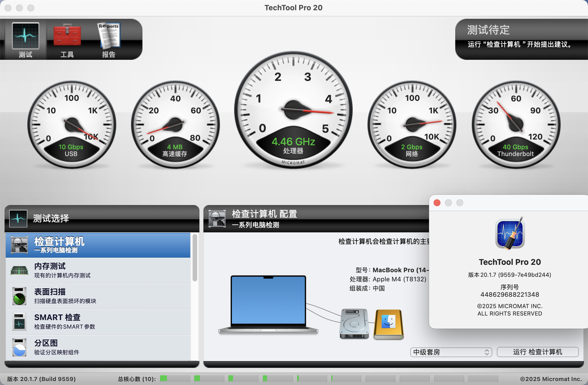Click the SMART check drive icon

[19, 321]
